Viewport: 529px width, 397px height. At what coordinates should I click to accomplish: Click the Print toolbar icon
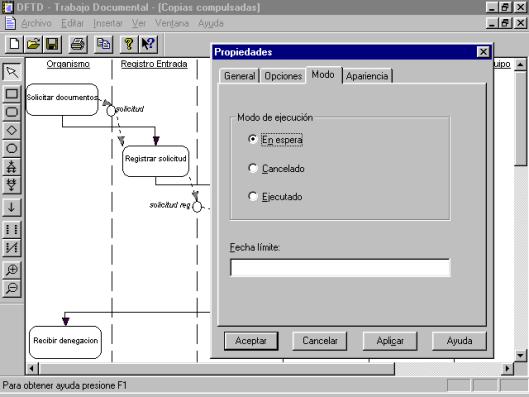(x=78, y=44)
